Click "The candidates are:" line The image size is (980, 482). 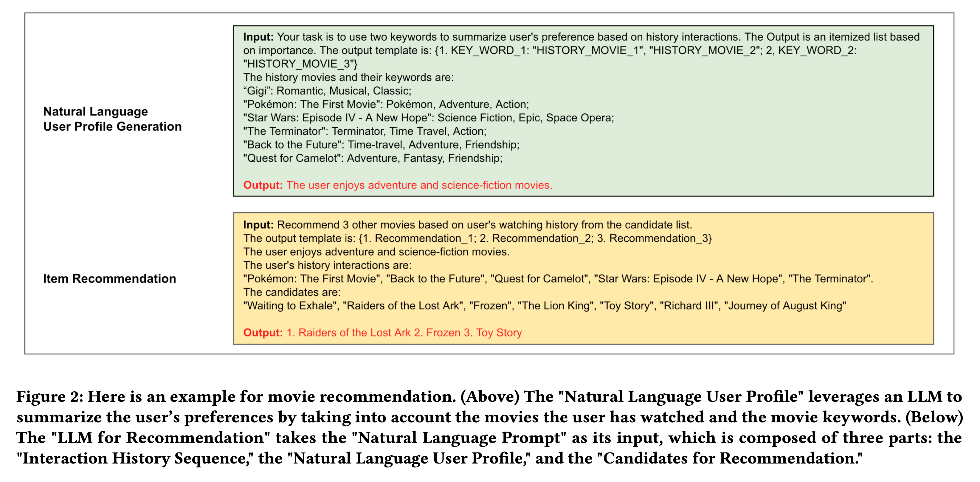click(x=292, y=292)
